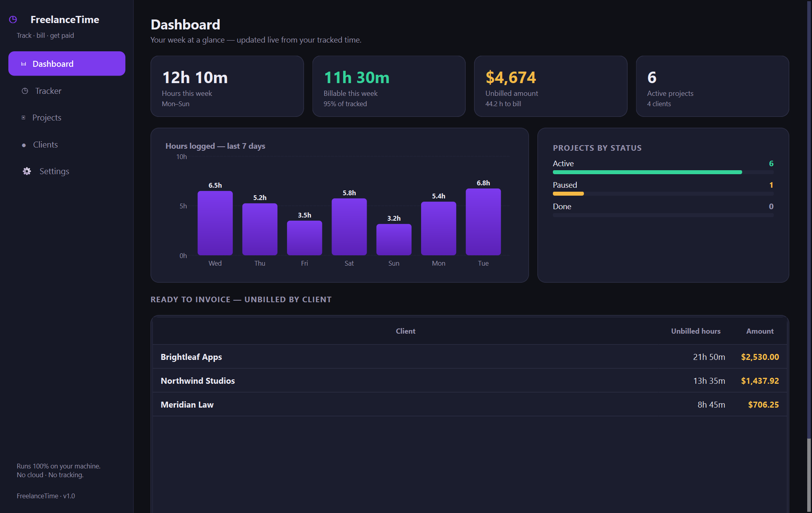This screenshot has height=513, width=812.
Task: Click the Dashboard nav icon
Action: pos(23,64)
